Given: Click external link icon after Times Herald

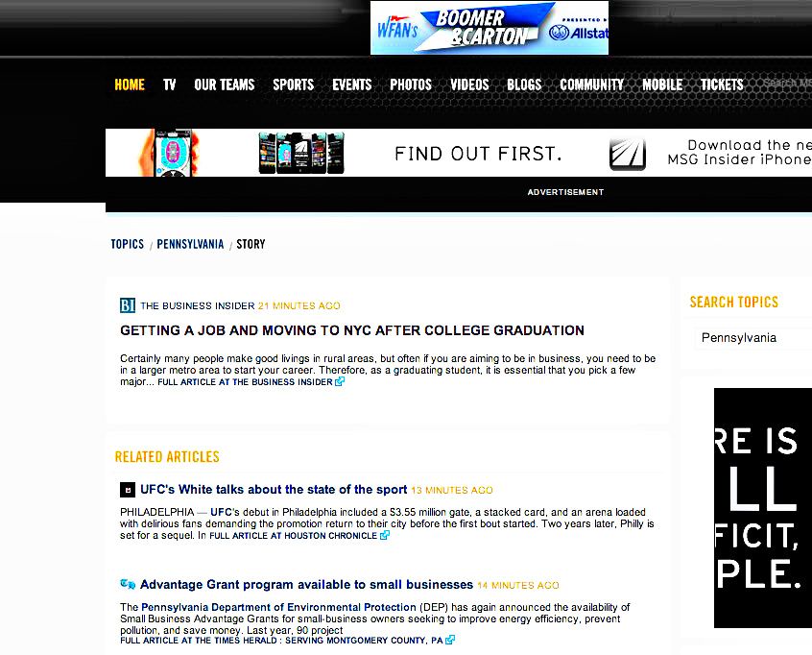Looking at the screenshot, I should [x=450, y=640].
